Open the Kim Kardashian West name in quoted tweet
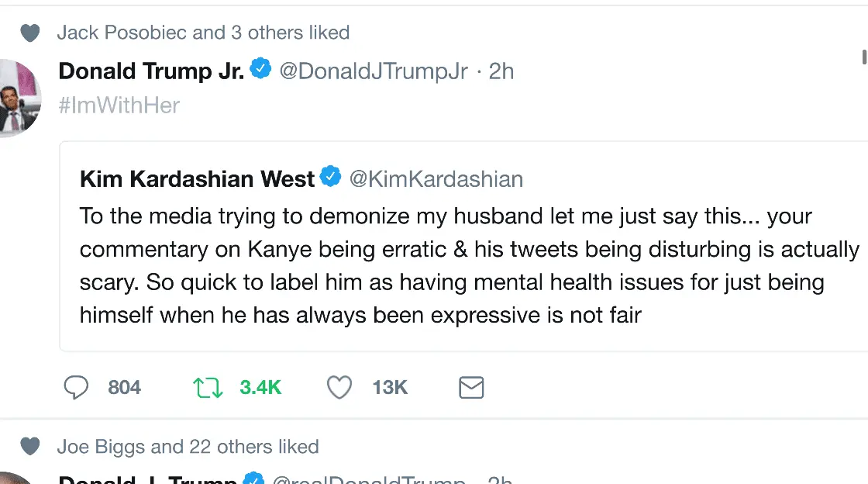This screenshot has width=868, height=484. pyautogui.click(x=197, y=179)
